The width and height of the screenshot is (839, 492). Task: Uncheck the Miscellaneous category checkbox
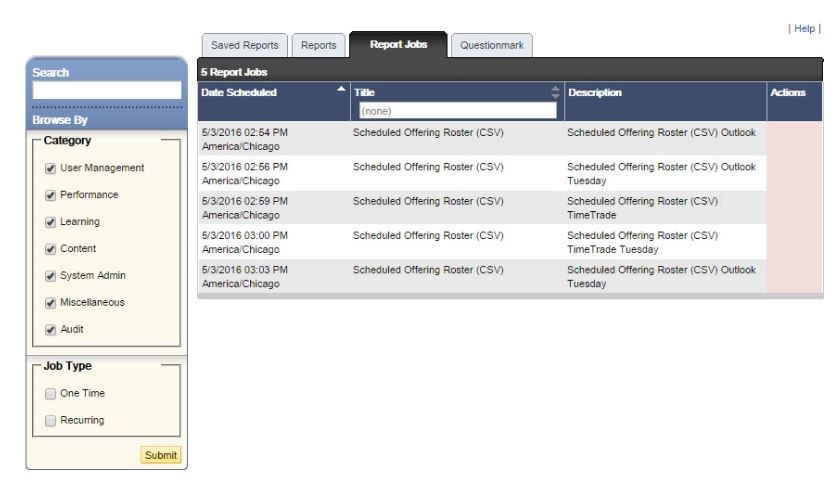[x=50, y=302]
